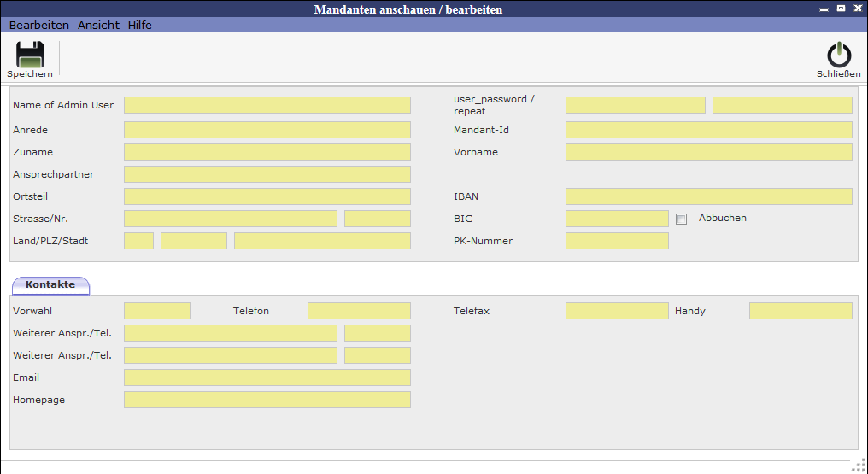Image resolution: width=868 pixels, height=474 pixels.
Task: Enable the Abbuchen checkbox
Action: [681, 219]
